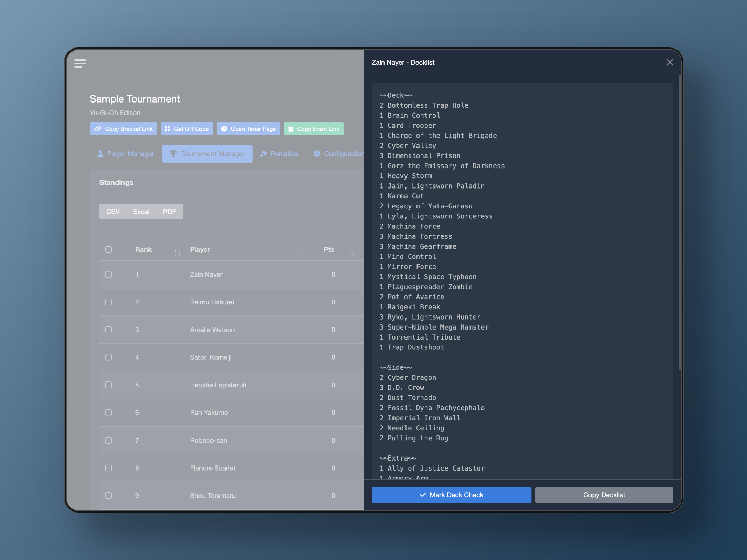
Task: Close the decklist panel with X
Action: [x=669, y=62]
